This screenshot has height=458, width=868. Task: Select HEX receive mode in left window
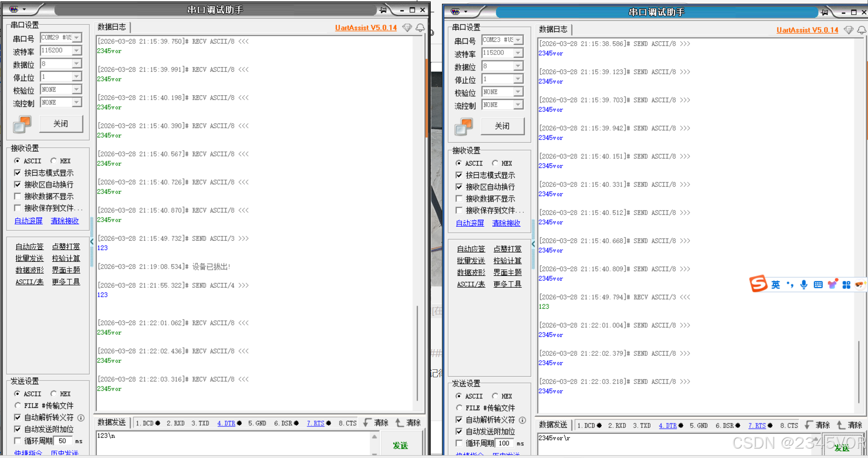click(54, 161)
